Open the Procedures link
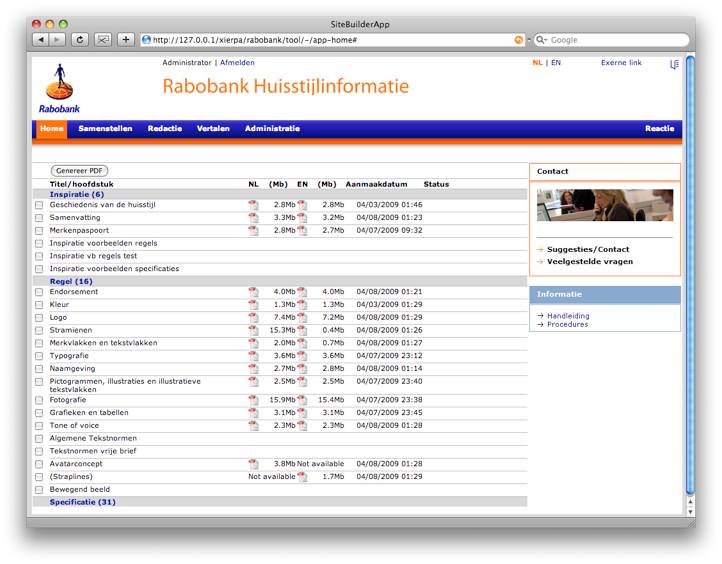722x564 pixels. click(x=567, y=324)
